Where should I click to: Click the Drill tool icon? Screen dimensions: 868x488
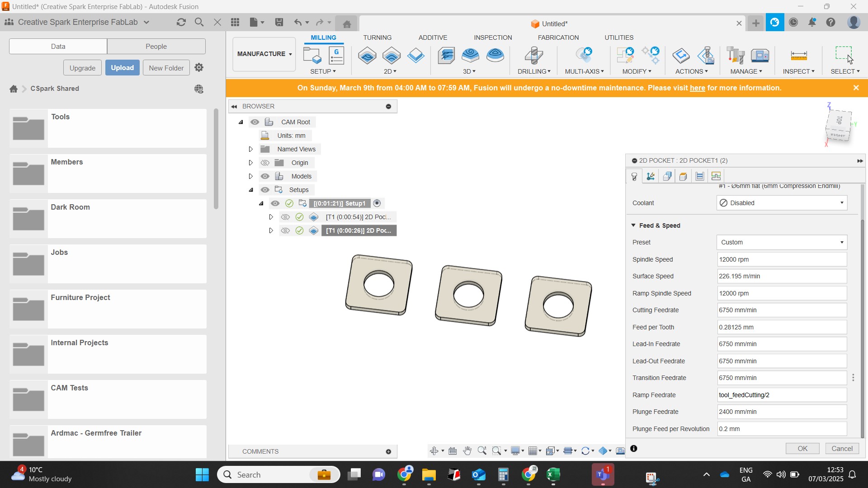[534, 55]
